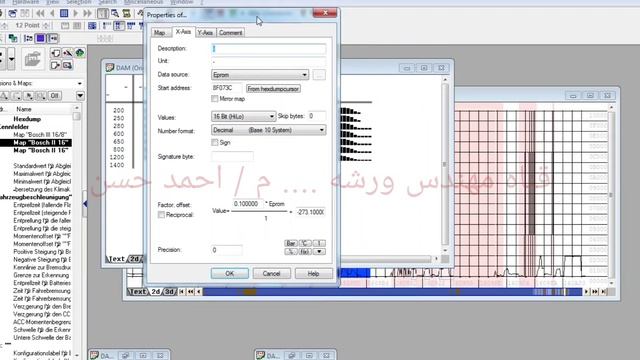The width and height of the screenshot is (640, 360).
Task: Click the fast forward double-arrow toolbar icon
Action: pos(87,13)
